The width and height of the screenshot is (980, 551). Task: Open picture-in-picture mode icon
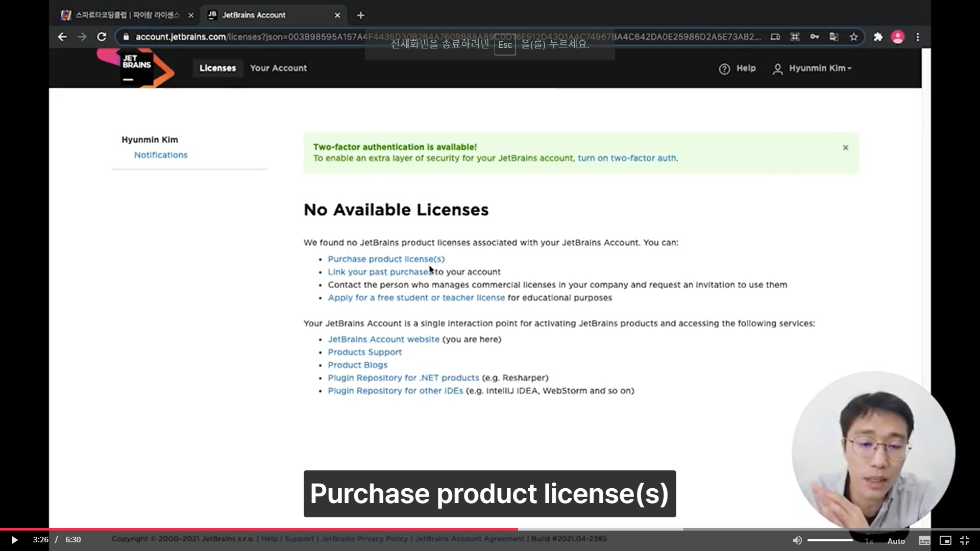pos(945,540)
